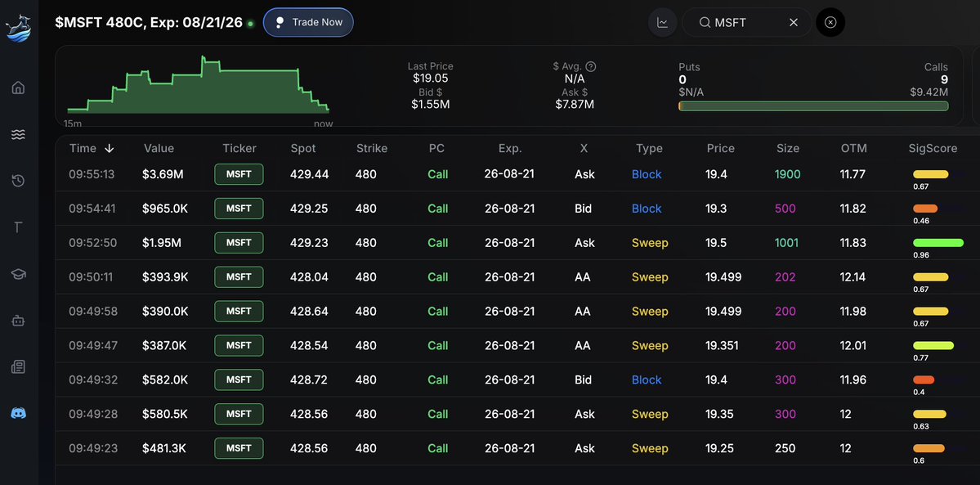Click the Ticker column header
The height and width of the screenshot is (485, 980).
[239, 148]
